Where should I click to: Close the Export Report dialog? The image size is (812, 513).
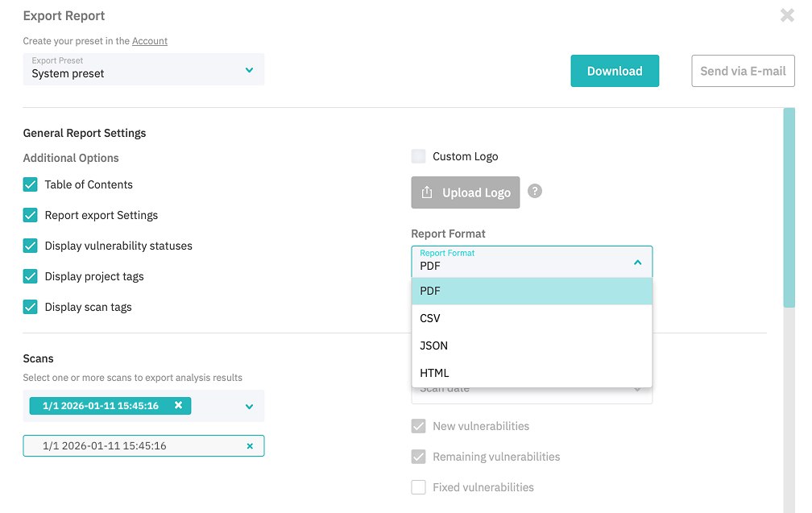pyautogui.click(x=787, y=15)
